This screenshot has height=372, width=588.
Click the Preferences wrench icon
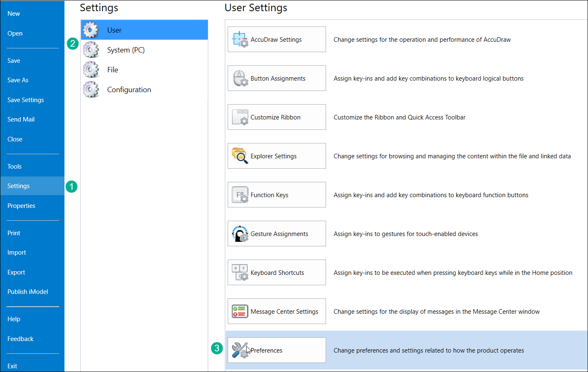(x=239, y=350)
